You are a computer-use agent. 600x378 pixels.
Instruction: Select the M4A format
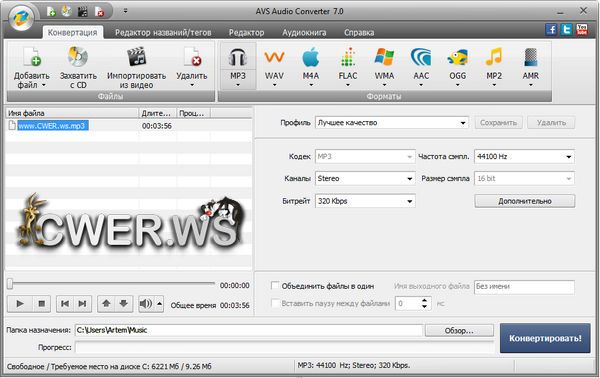(311, 67)
